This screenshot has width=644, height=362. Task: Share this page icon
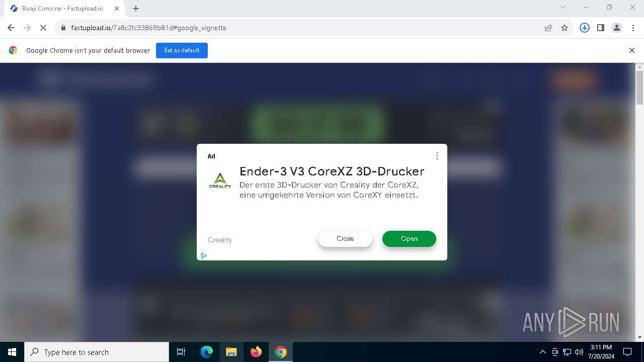tap(548, 28)
